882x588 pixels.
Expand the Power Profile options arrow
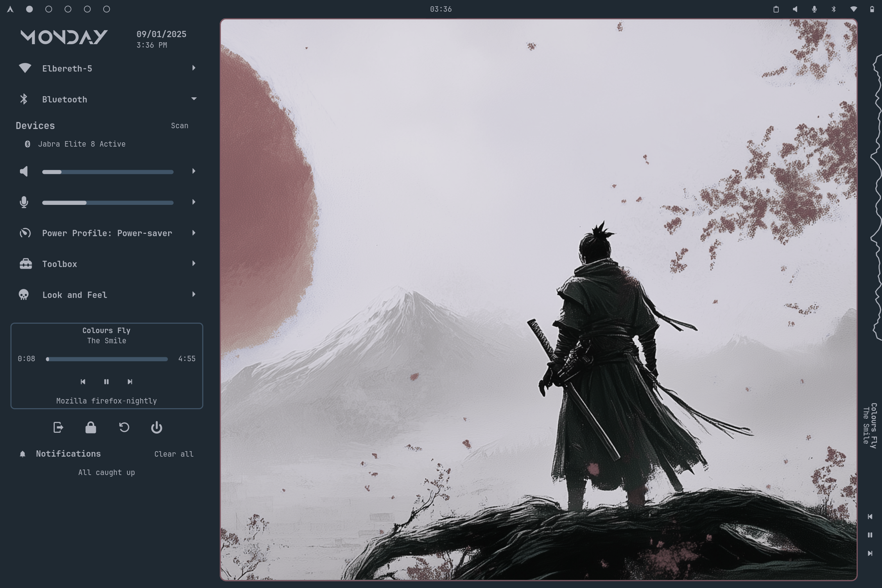point(194,233)
